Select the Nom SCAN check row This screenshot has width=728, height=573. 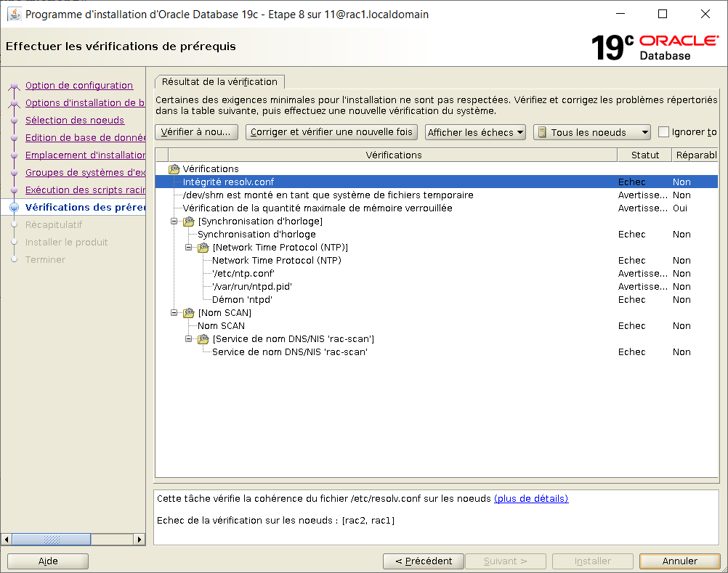pyautogui.click(x=437, y=325)
